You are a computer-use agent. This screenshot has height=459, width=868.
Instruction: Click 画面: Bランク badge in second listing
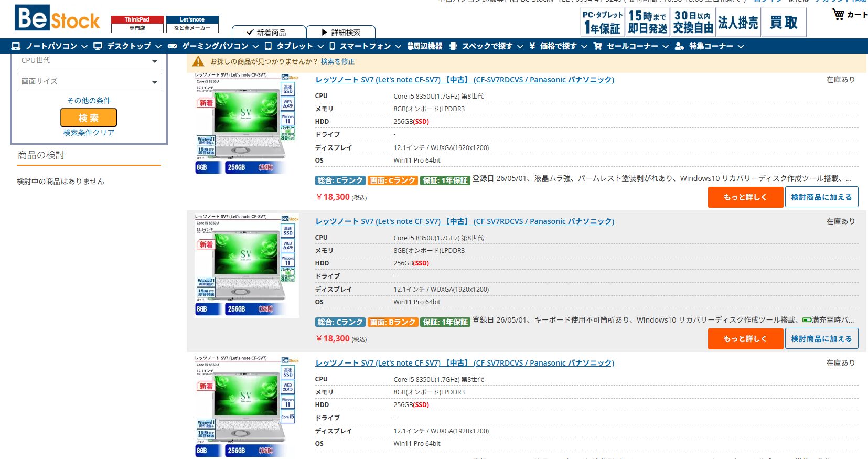pyautogui.click(x=393, y=322)
